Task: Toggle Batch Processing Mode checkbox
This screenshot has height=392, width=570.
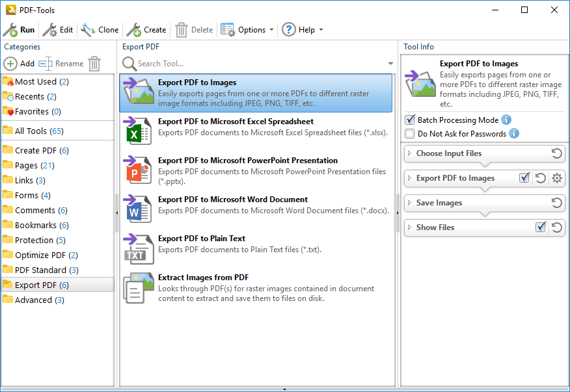Action: 410,120
